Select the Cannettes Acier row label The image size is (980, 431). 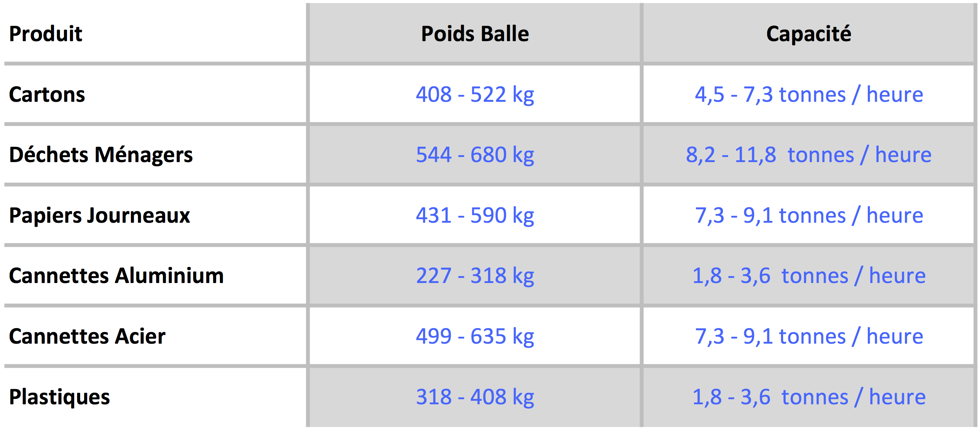[87, 336]
